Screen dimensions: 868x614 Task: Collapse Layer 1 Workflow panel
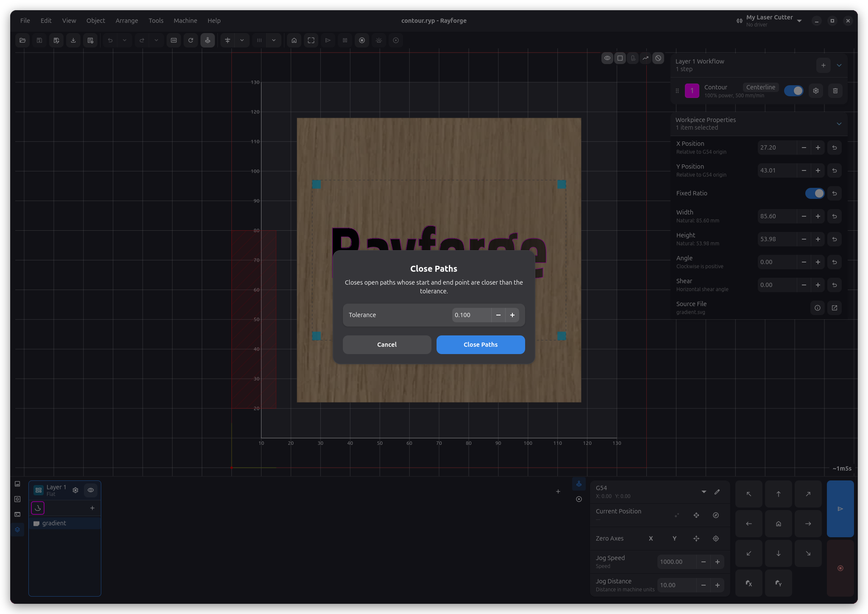839,65
